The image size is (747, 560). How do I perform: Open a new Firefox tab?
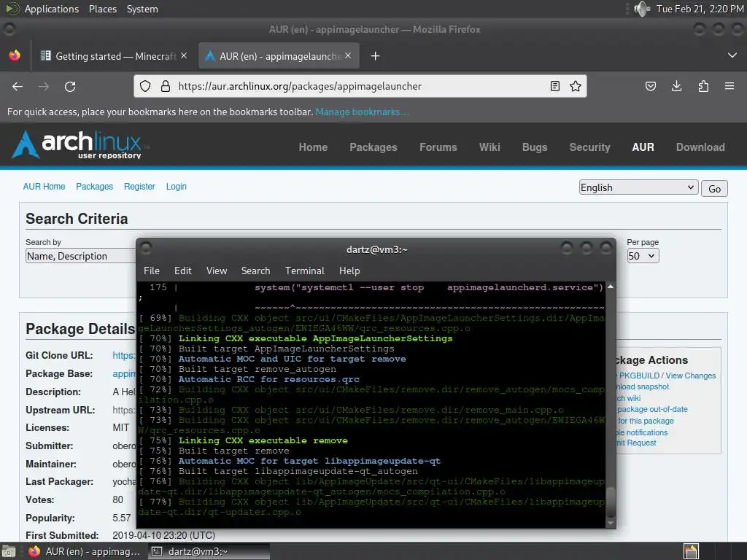tap(376, 56)
